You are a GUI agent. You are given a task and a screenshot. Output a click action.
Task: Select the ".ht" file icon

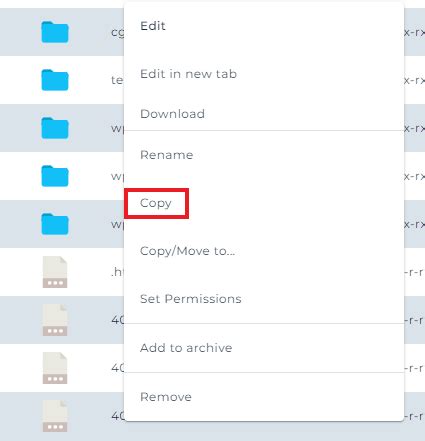[55, 272]
